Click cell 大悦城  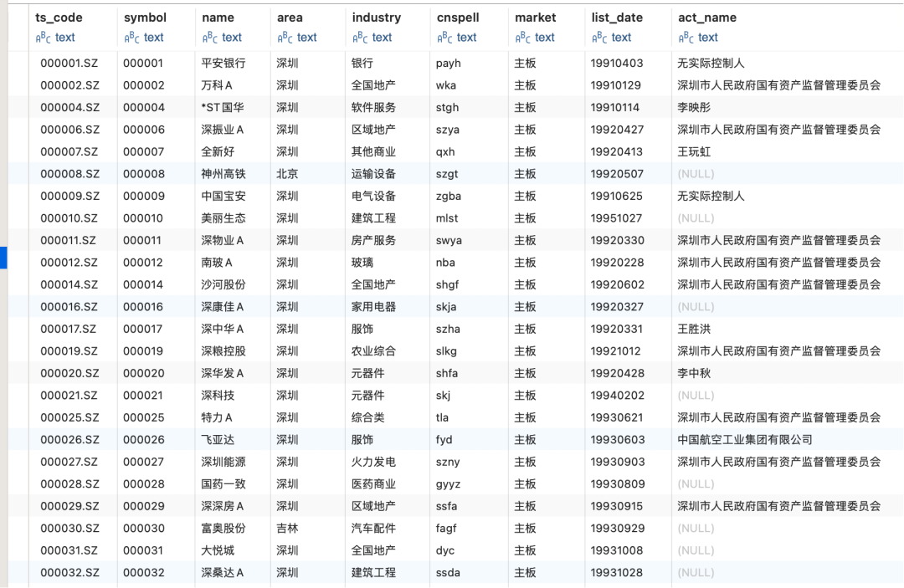218,550
